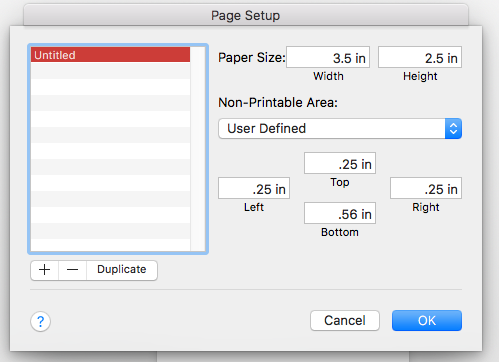The width and height of the screenshot is (499, 362).
Task: Edit the paper Width field
Action: tap(328, 57)
